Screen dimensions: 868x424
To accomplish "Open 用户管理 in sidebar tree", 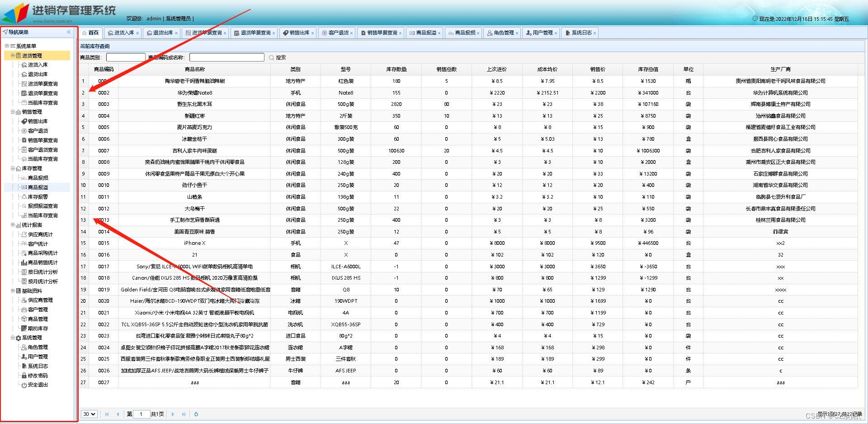I will coord(38,357).
